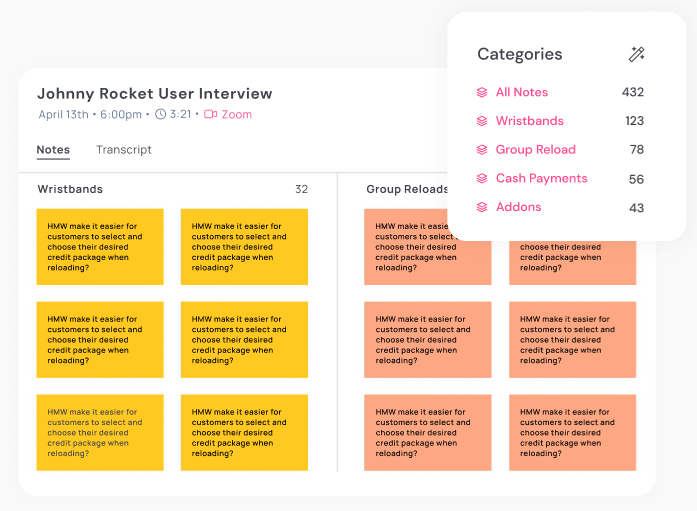Open the Wristbands category link
Viewport: 697px width, 511px height.
[530, 121]
